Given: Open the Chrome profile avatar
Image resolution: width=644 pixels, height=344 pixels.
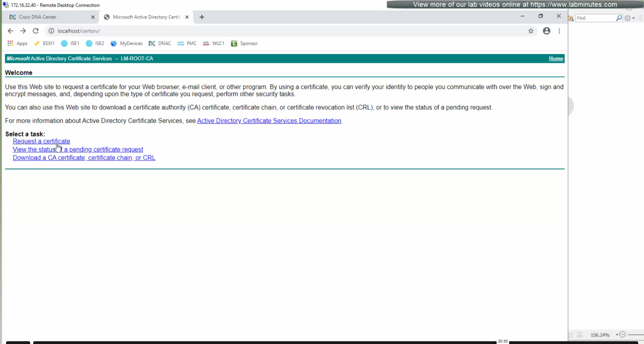Looking at the screenshot, I should coord(546,31).
